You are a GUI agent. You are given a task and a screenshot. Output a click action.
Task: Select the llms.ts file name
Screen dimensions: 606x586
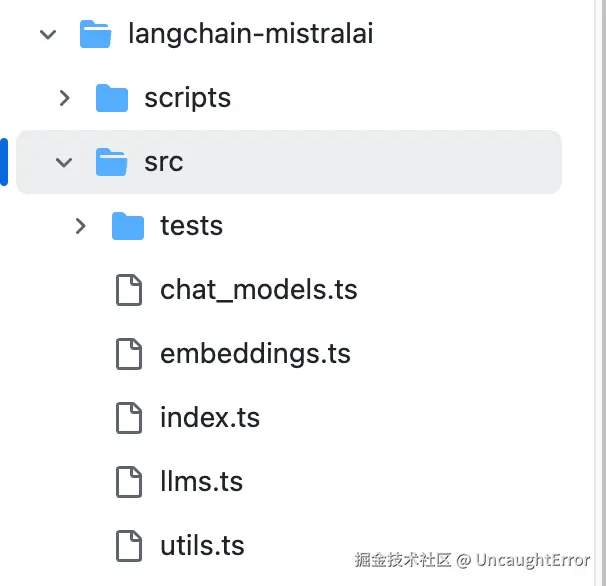201,482
